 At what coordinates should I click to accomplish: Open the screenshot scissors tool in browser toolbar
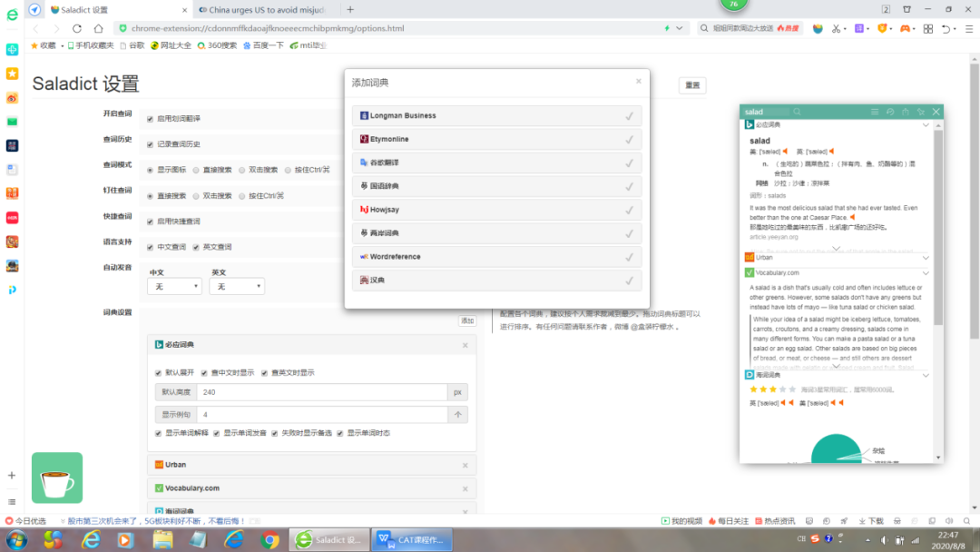click(x=837, y=28)
